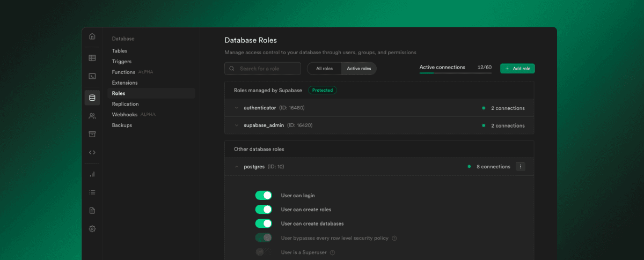This screenshot has width=644, height=260.
Task: Expand the authenticator role row
Action: [237, 108]
